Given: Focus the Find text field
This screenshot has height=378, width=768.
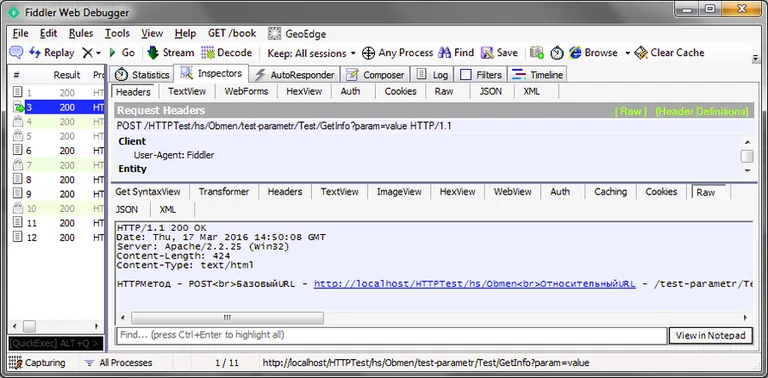Looking at the screenshot, I should pos(392,335).
